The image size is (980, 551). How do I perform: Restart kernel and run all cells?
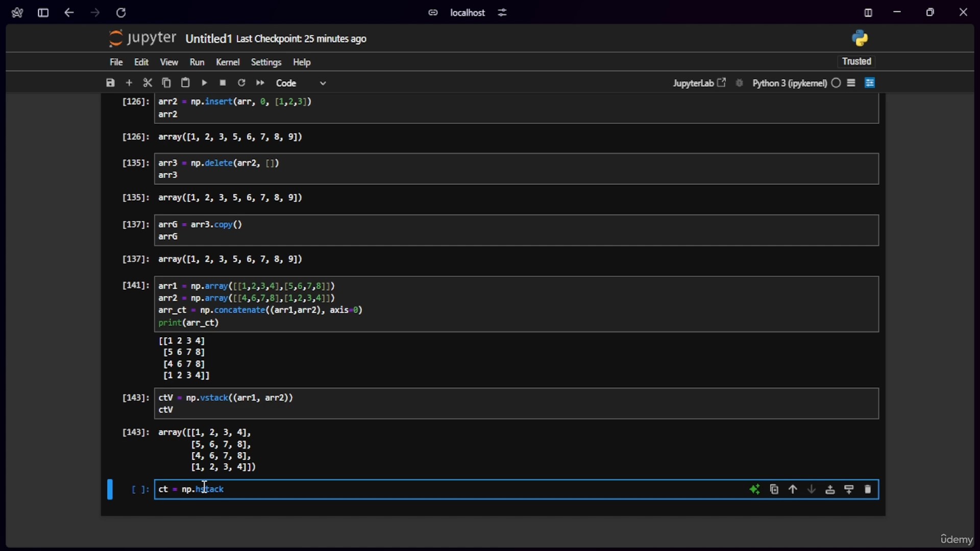pyautogui.click(x=260, y=83)
